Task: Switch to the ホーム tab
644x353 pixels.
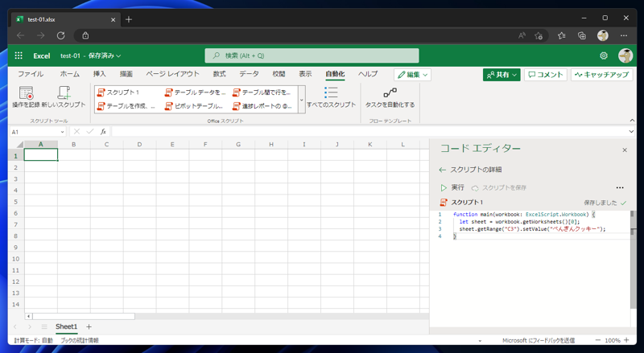Action: [x=70, y=74]
